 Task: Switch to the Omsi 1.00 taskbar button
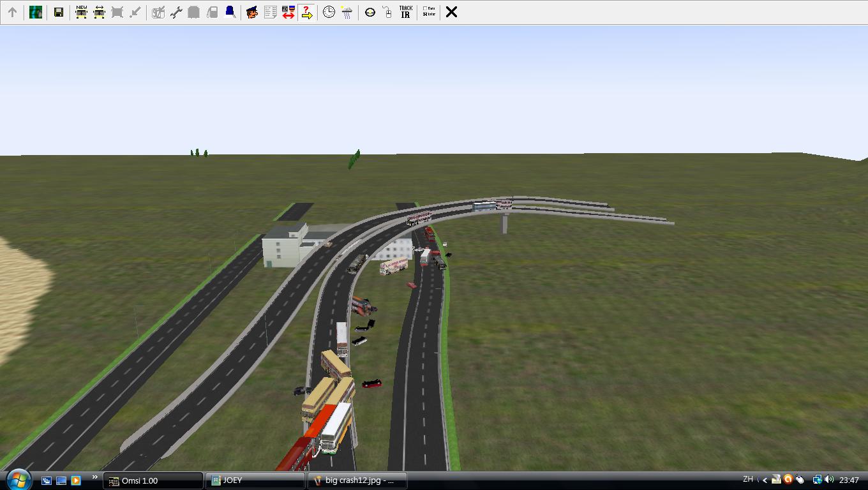pos(153,480)
